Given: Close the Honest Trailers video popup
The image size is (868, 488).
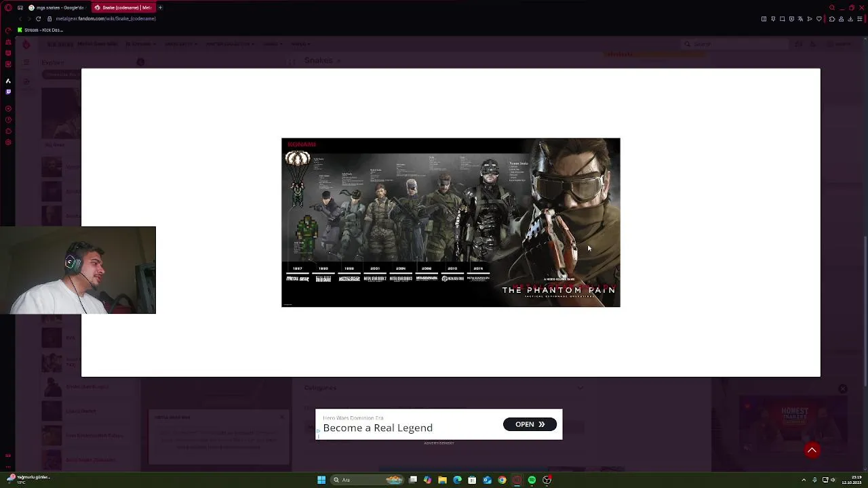Looking at the screenshot, I should (x=842, y=389).
